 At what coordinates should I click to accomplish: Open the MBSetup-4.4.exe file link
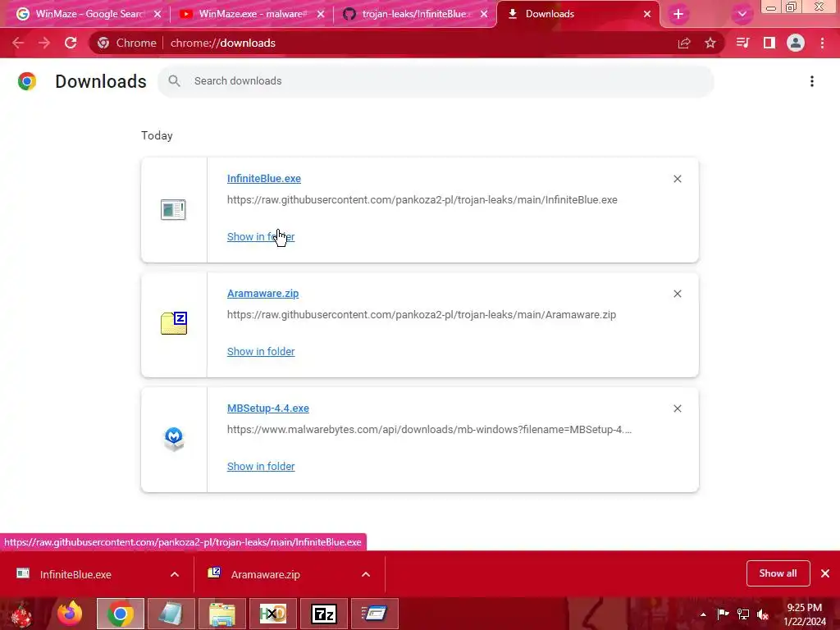268,409
